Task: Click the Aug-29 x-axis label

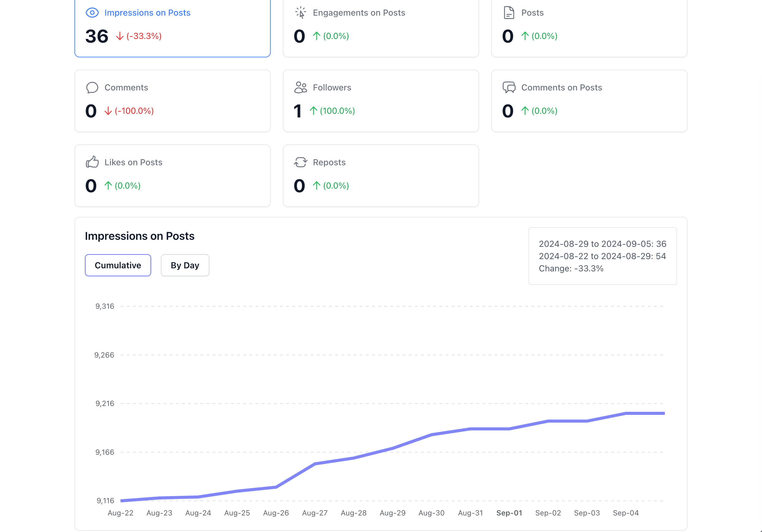Action: point(393,513)
